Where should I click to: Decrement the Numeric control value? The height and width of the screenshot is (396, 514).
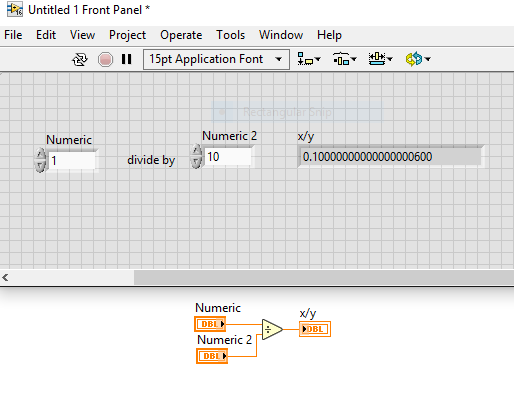coord(40,166)
